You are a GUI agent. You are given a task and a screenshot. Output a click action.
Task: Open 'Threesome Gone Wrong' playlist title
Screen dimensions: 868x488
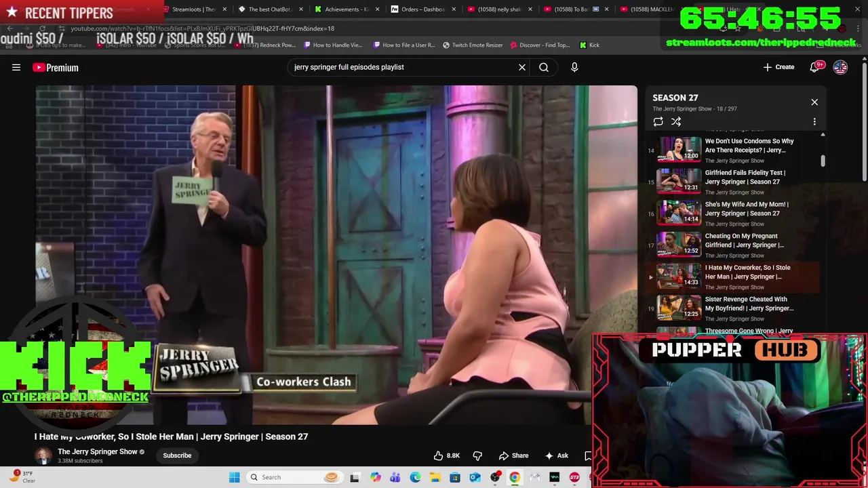[749, 331]
